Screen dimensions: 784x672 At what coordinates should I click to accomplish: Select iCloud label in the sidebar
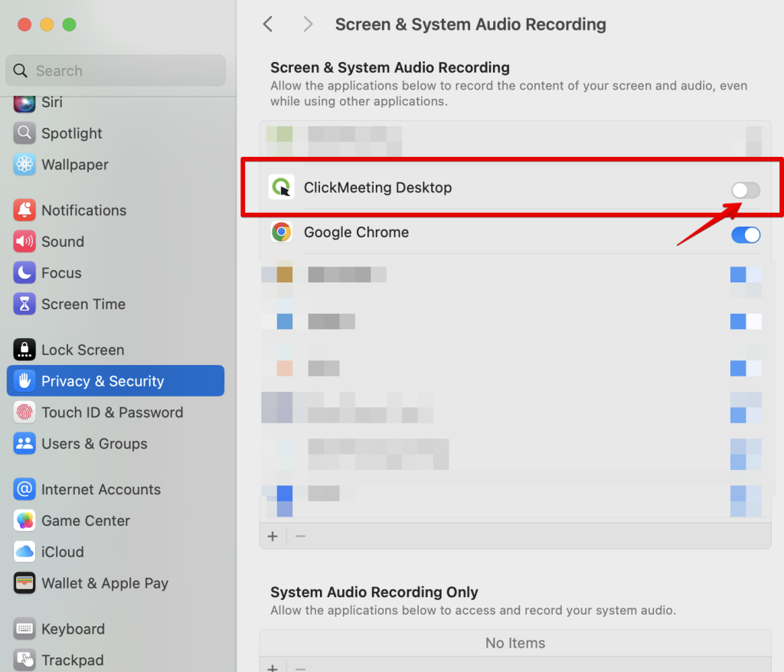63,552
